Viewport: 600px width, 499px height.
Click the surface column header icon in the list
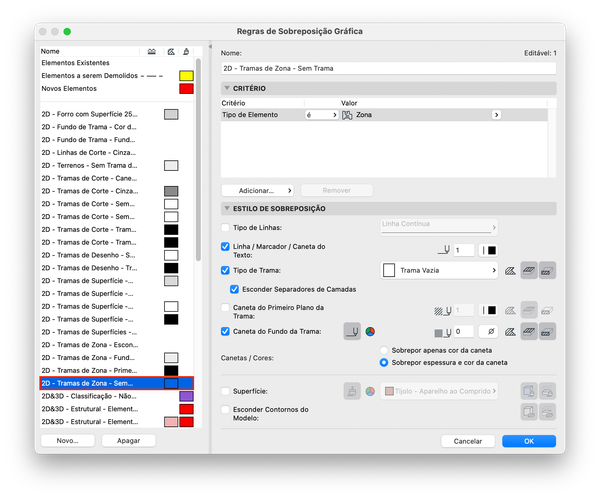tap(186, 51)
